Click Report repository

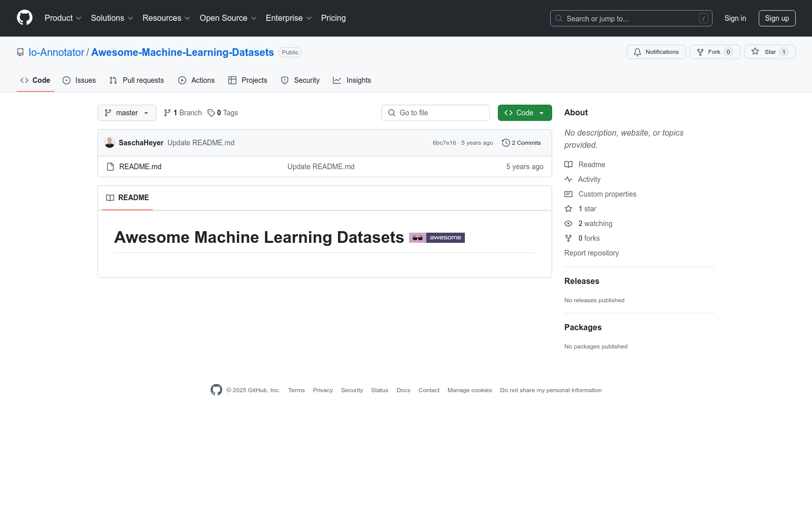592,253
